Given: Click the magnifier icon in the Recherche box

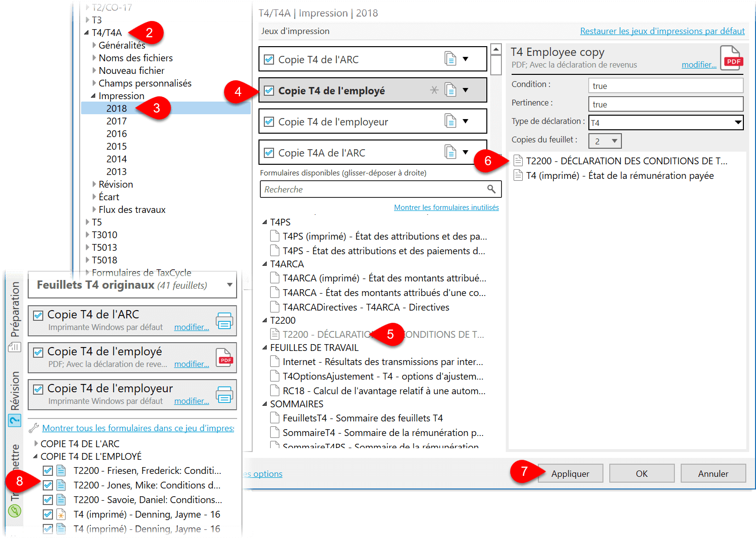Looking at the screenshot, I should pyautogui.click(x=491, y=189).
